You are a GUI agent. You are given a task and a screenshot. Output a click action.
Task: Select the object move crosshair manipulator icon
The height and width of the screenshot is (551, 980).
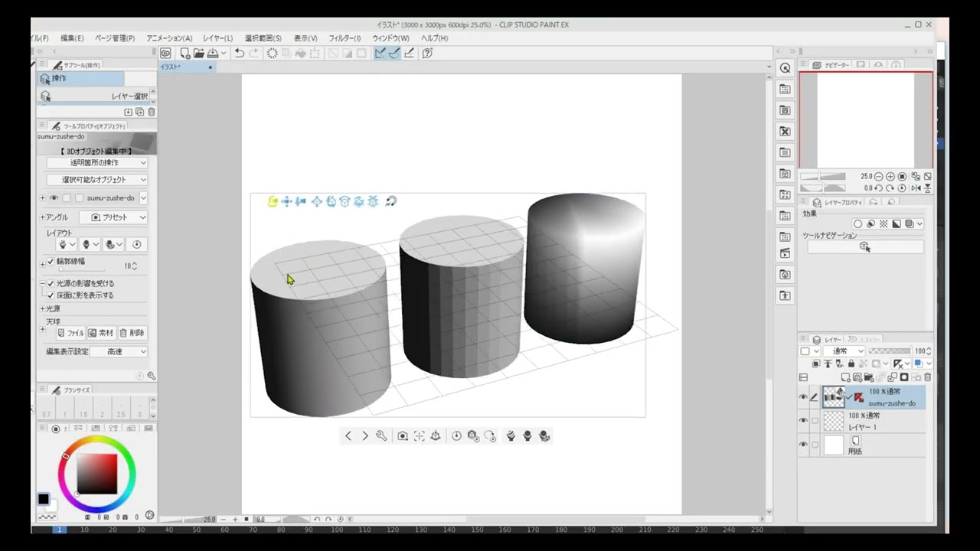[316, 201]
